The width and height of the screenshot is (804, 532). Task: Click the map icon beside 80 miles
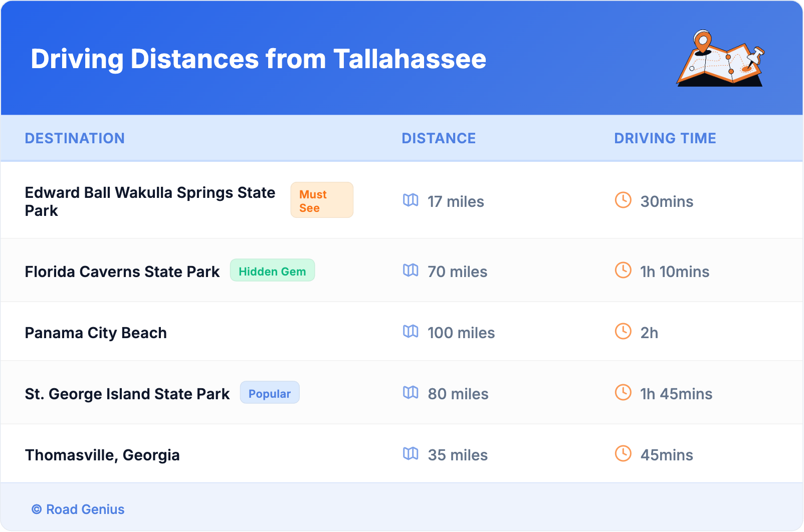click(411, 393)
